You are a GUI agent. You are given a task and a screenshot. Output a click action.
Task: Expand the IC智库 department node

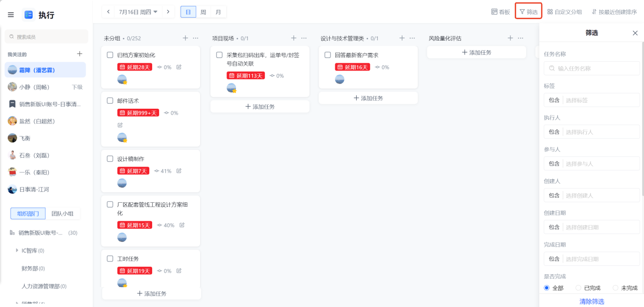click(x=18, y=250)
